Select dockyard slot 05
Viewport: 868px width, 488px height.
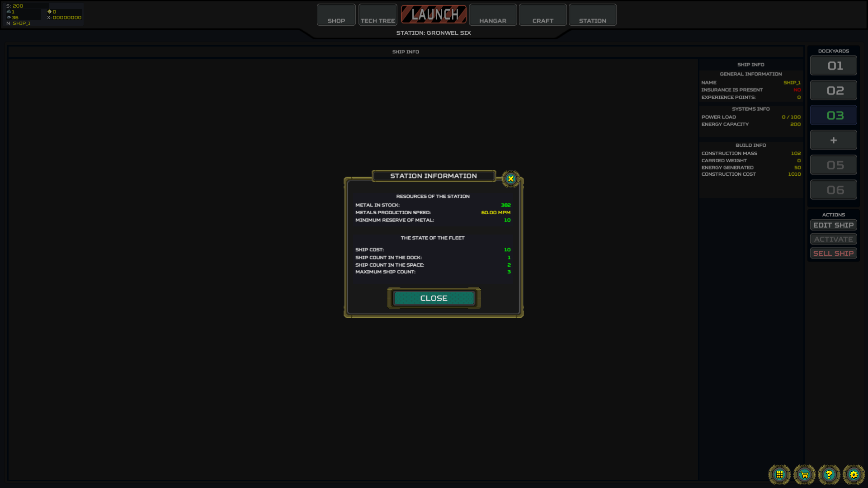point(834,165)
